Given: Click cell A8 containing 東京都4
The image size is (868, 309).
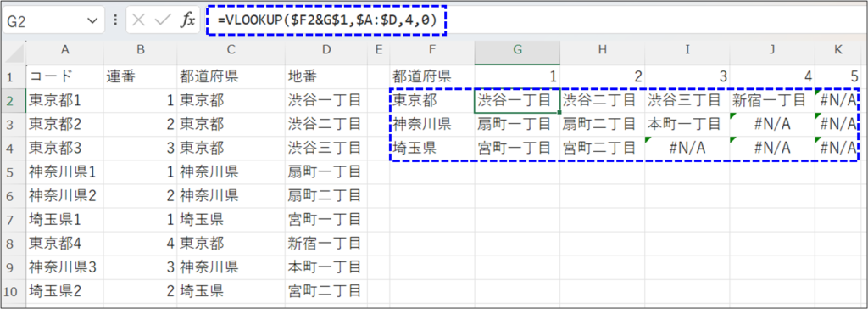Looking at the screenshot, I should coord(64,243).
